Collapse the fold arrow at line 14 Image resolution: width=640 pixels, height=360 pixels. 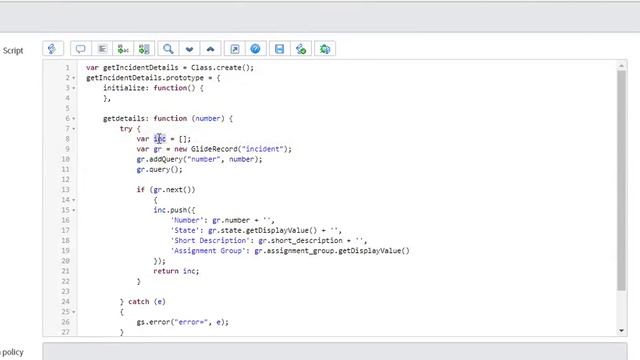pos(74,200)
